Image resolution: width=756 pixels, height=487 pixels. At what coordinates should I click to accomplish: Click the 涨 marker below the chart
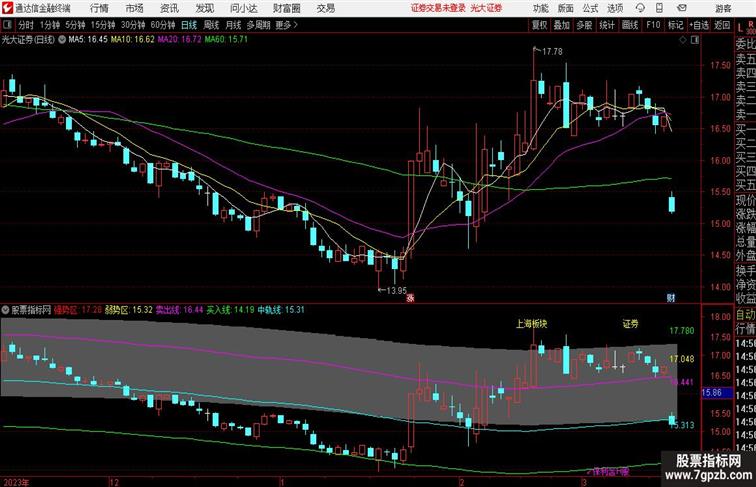point(410,298)
